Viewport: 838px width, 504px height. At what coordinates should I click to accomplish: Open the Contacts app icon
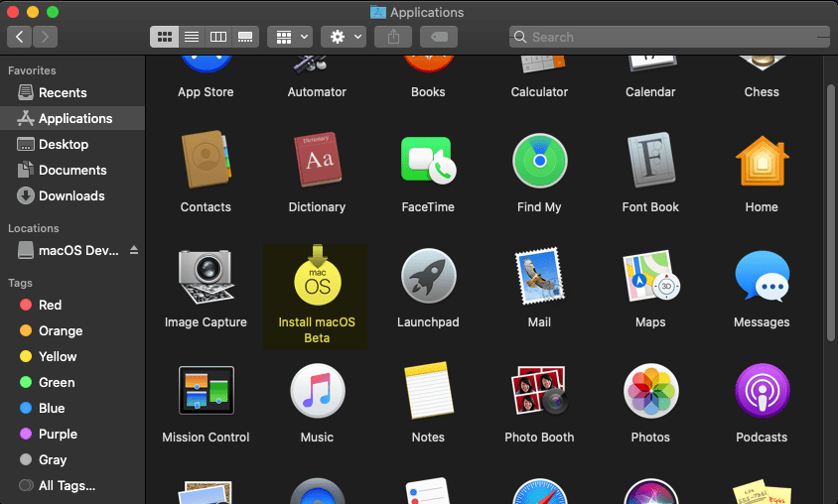coord(206,159)
